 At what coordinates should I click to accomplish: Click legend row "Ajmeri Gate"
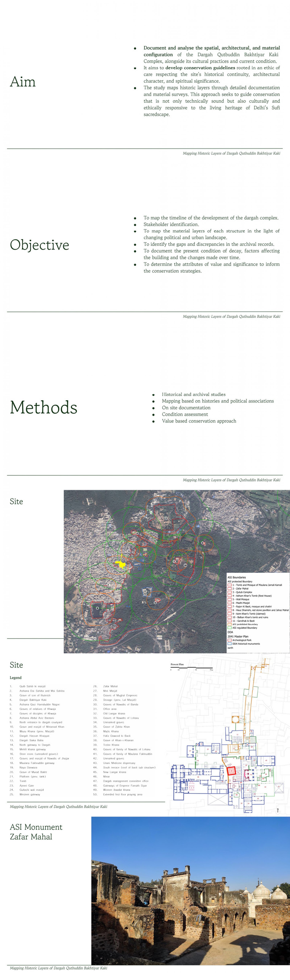tap(27, 785)
